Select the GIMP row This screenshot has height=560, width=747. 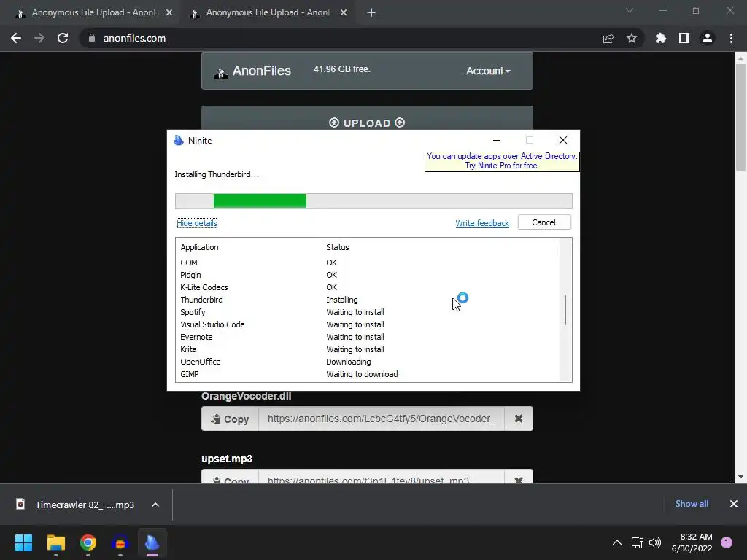tap(367, 374)
